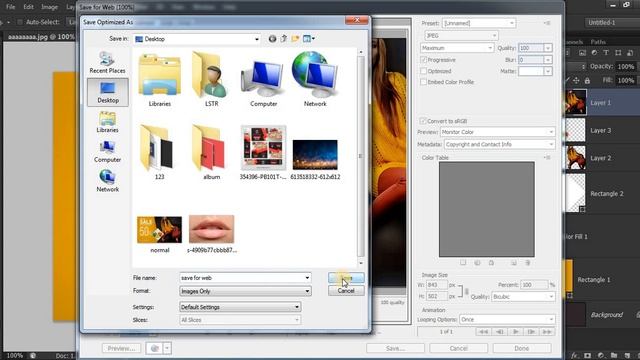Select Libraries in the places sidebar
The image size is (640, 360).
[107, 122]
